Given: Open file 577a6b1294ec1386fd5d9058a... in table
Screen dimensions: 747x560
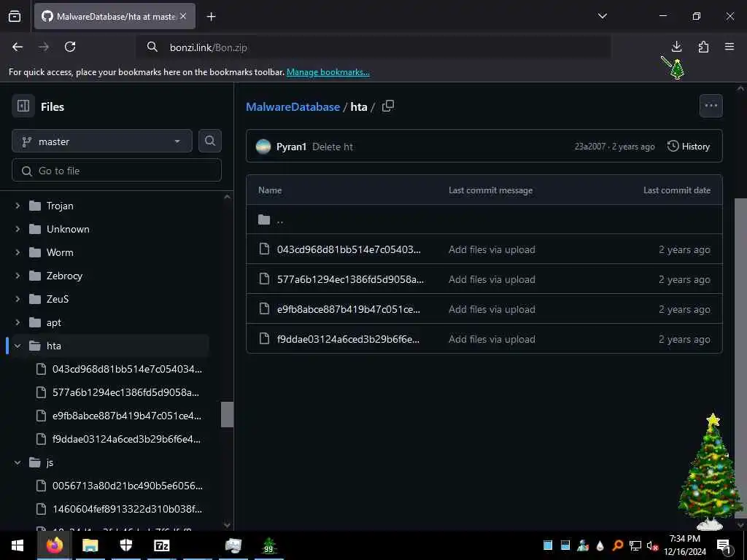Looking at the screenshot, I should (350, 279).
